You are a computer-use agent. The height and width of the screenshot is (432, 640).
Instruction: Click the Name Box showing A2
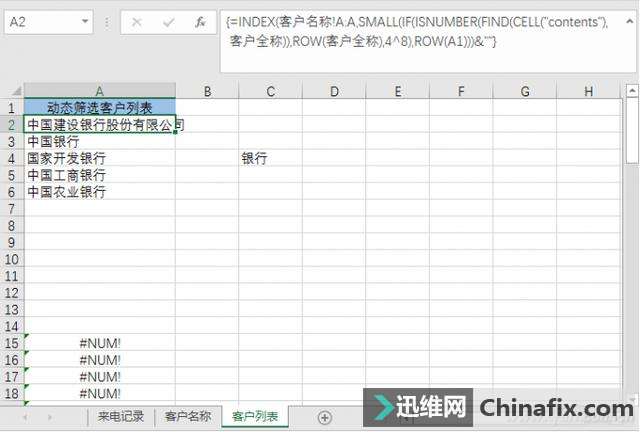[48, 22]
